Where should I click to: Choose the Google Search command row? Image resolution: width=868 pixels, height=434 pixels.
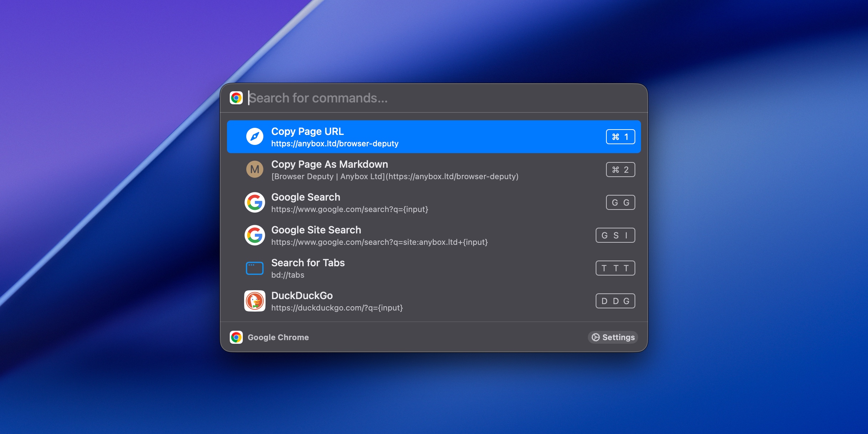[393, 202]
